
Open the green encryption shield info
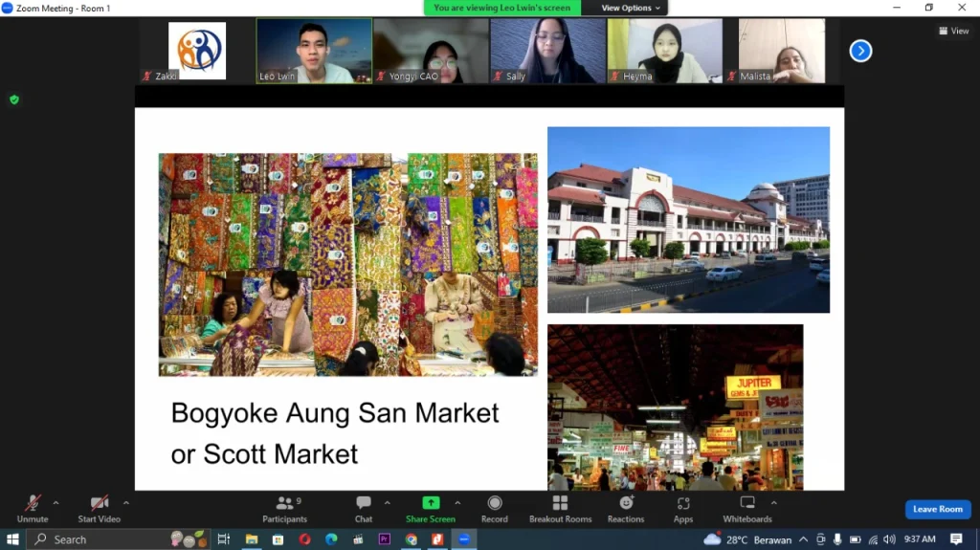click(14, 99)
